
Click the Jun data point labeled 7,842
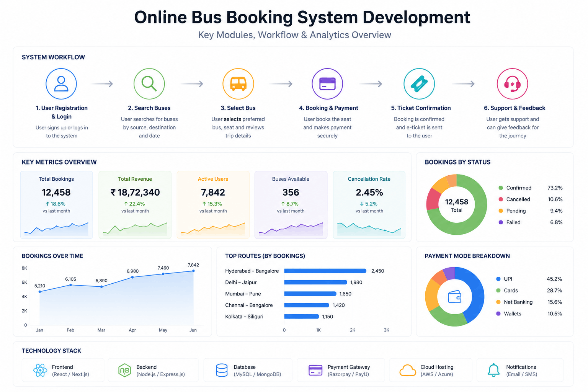[x=193, y=271]
